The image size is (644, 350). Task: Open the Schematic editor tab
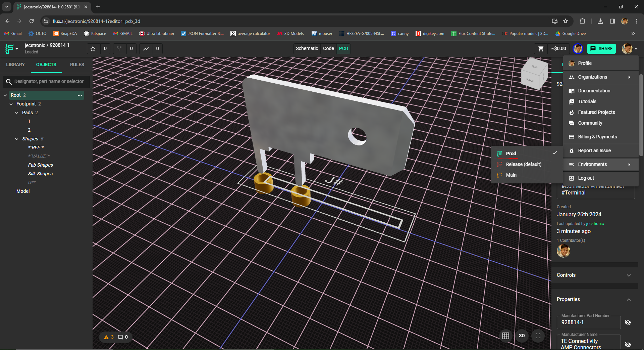pyautogui.click(x=307, y=48)
